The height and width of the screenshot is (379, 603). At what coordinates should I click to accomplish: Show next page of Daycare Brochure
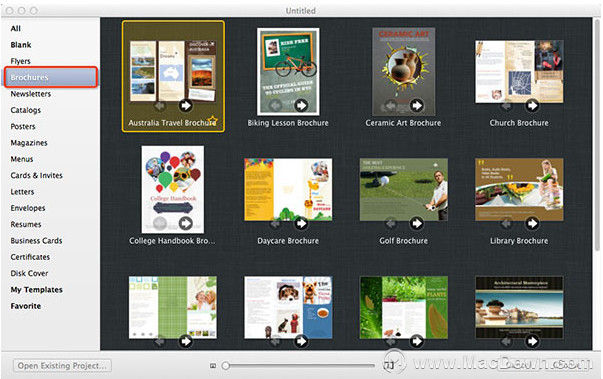point(301,223)
